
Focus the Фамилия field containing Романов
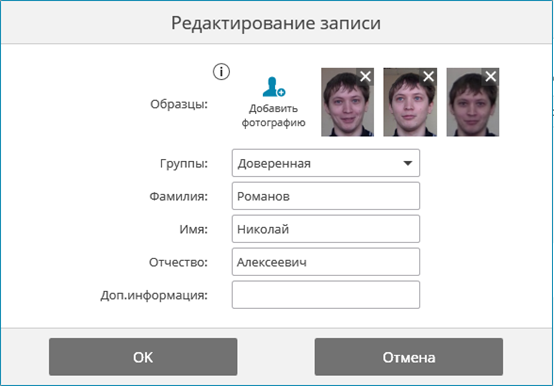click(x=326, y=196)
